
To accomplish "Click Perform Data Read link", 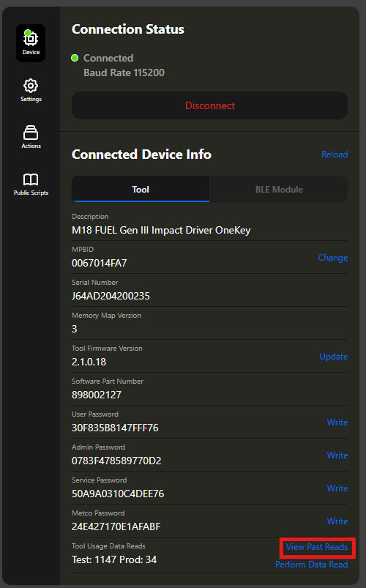I will pyautogui.click(x=311, y=565).
